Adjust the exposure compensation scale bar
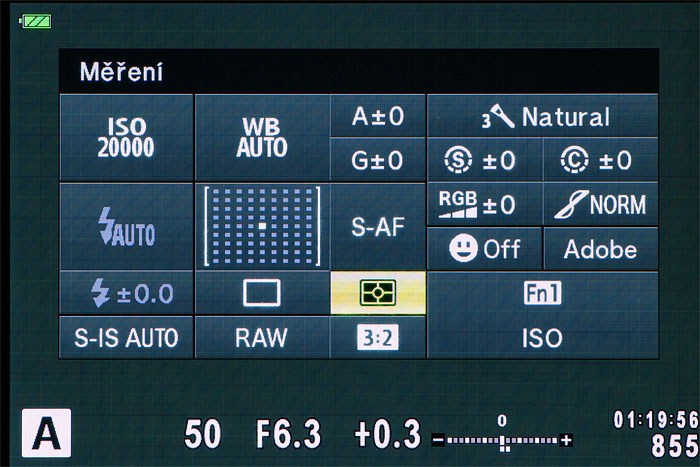700x467 pixels. pos(503,438)
